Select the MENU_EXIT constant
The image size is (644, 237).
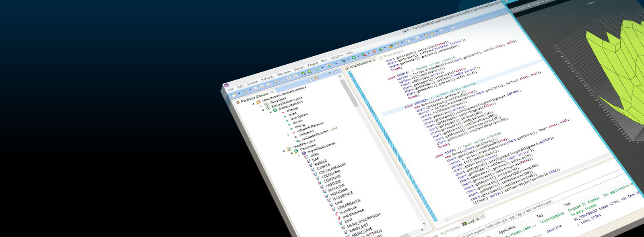359,227
